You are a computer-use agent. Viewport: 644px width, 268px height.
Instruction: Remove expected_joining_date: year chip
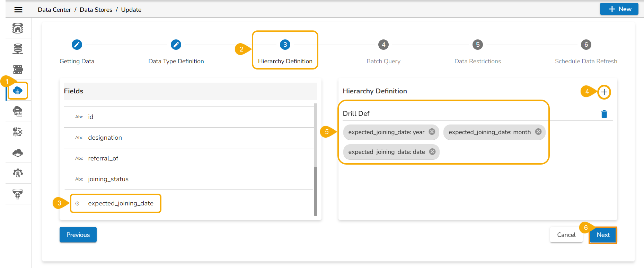coord(432,132)
